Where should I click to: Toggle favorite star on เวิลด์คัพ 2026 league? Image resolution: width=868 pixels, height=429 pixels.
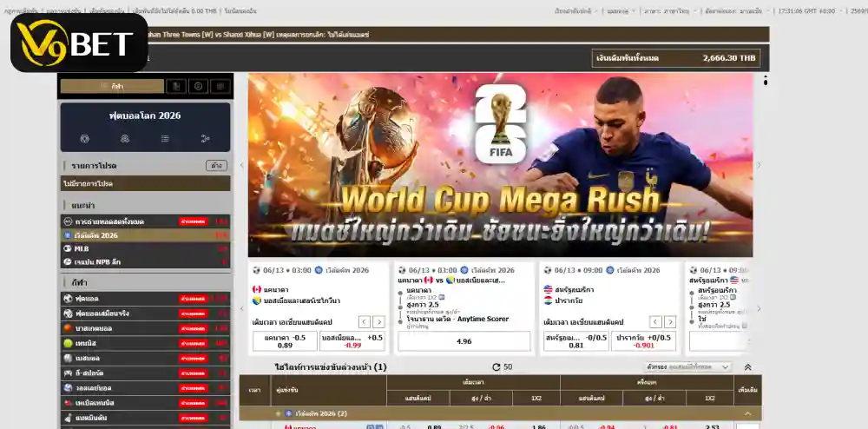tap(279, 413)
